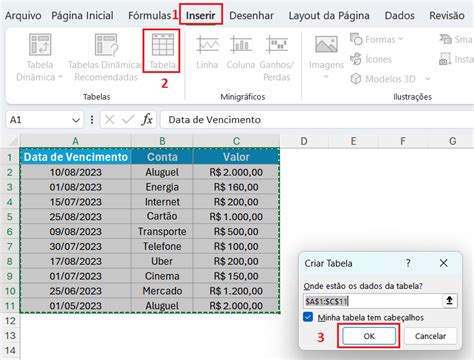Expand the Imagens dropdown chevron
The height and width of the screenshot is (360, 474).
[x=326, y=77]
